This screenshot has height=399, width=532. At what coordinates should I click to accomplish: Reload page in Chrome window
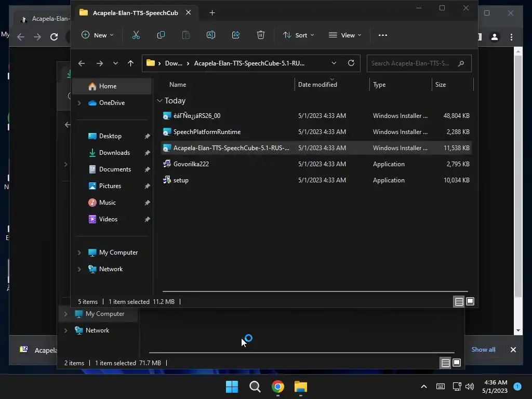(54, 37)
